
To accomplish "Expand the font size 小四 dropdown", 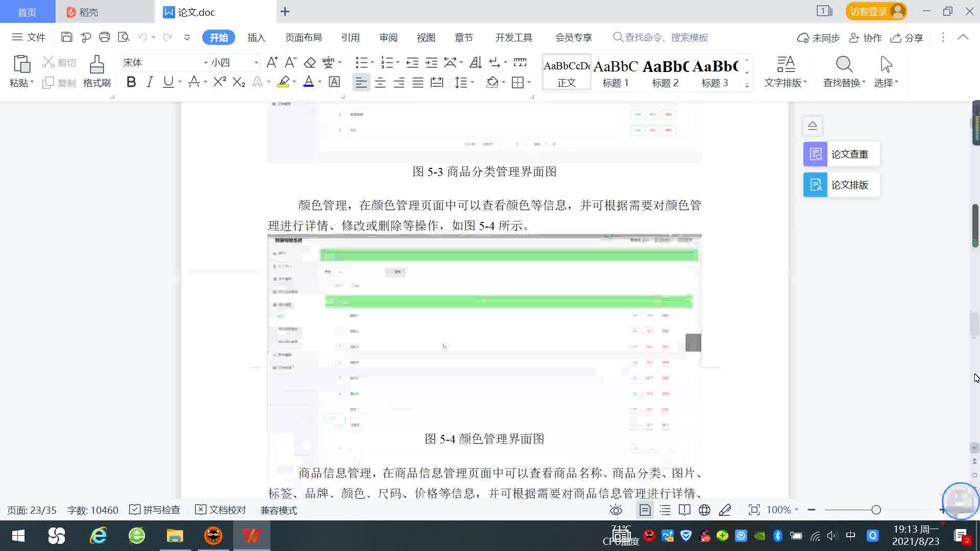I will pos(256,63).
